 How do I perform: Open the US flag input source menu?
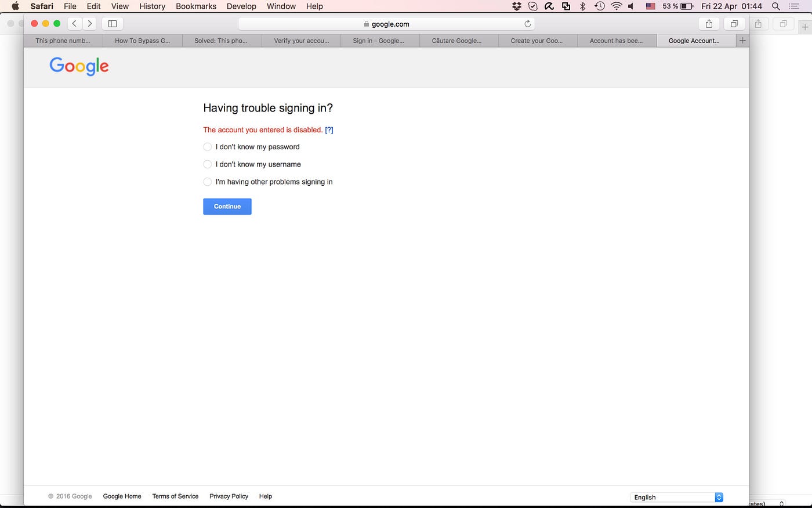click(651, 6)
